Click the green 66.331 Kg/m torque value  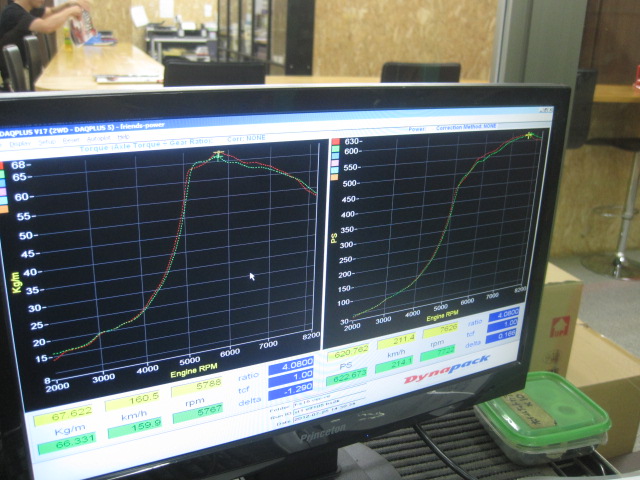(67, 443)
